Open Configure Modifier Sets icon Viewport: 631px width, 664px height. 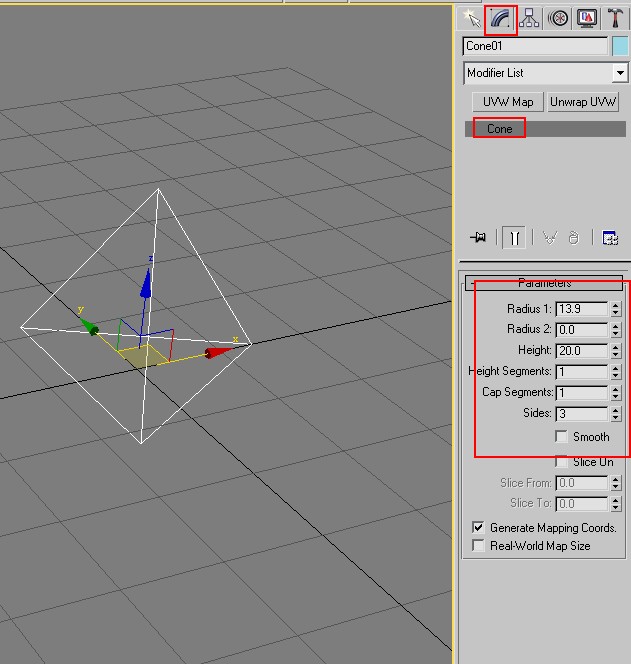(x=610, y=238)
